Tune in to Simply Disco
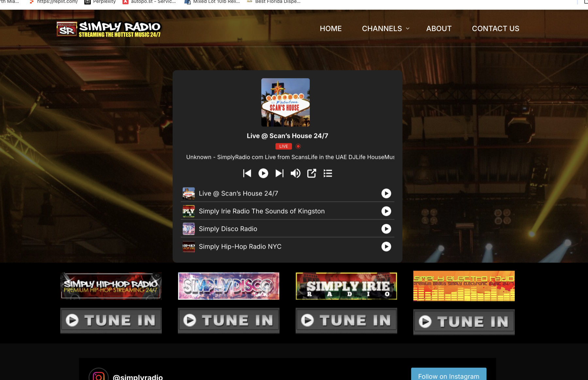Screen dimensions: 588x380 [229, 321]
